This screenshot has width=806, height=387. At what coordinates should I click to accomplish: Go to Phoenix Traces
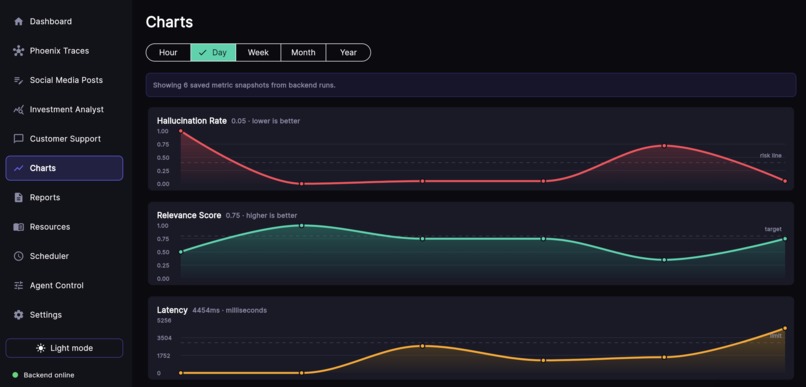64,51
